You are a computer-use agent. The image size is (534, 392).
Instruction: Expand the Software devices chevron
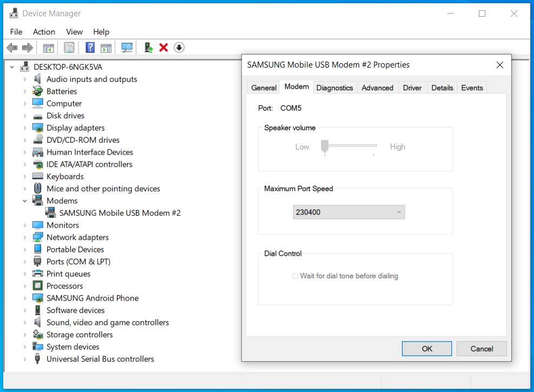pos(24,310)
